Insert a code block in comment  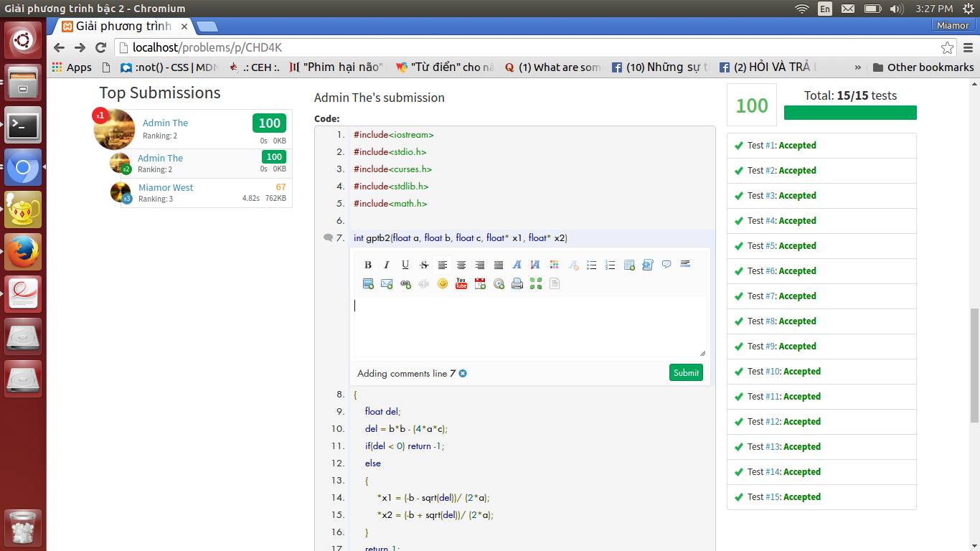click(x=648, y=265)
